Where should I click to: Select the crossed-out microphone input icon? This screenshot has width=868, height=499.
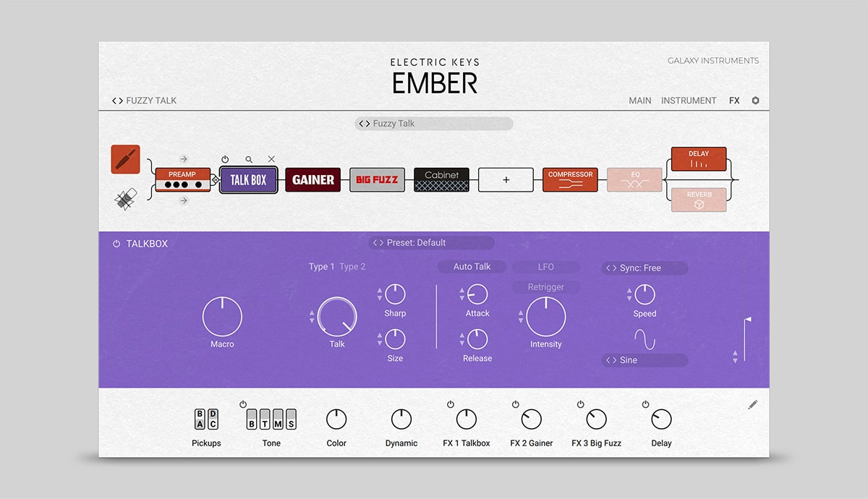coord(126,199)
